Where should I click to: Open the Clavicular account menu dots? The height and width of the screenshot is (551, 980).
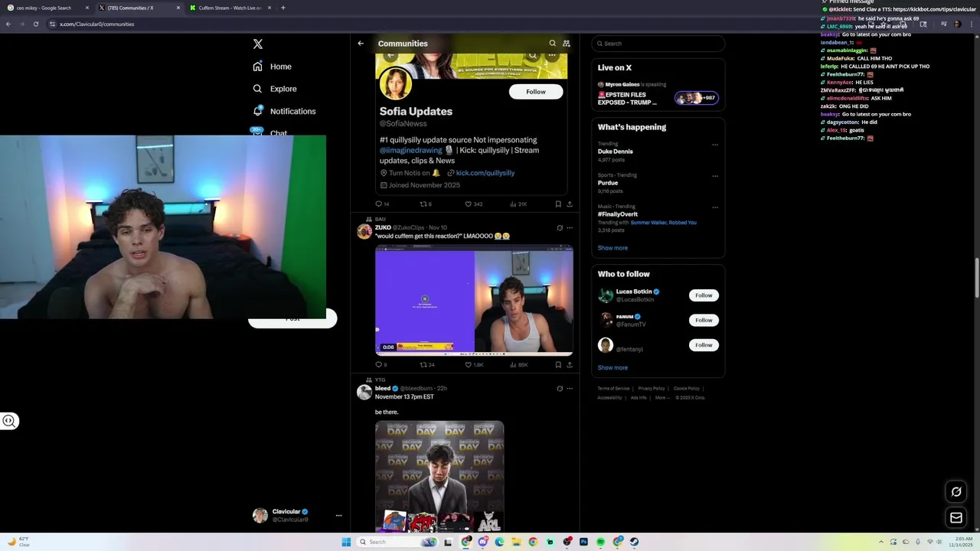[x=338, y=516]
